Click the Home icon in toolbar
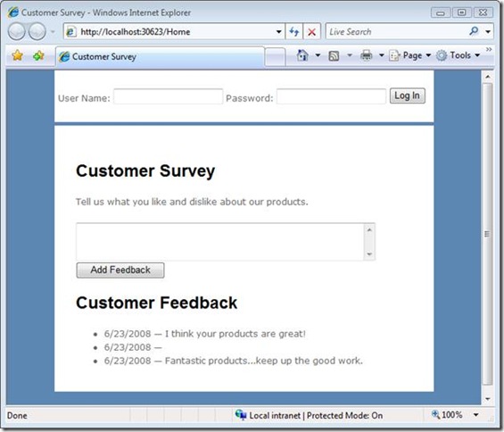 click(x=302, y=55)
